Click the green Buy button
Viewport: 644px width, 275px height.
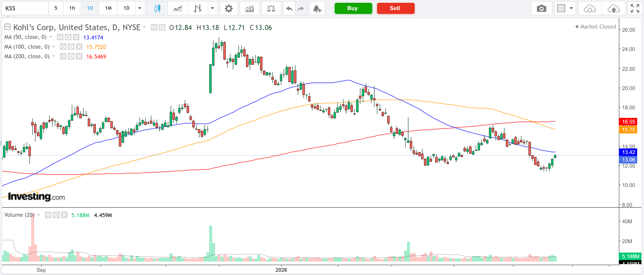[x=353, y=8]
